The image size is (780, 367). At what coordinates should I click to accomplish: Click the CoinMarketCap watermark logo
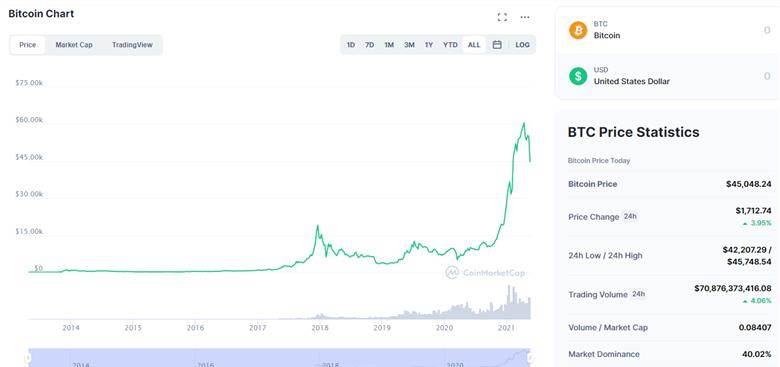click(x=486, y=273)
